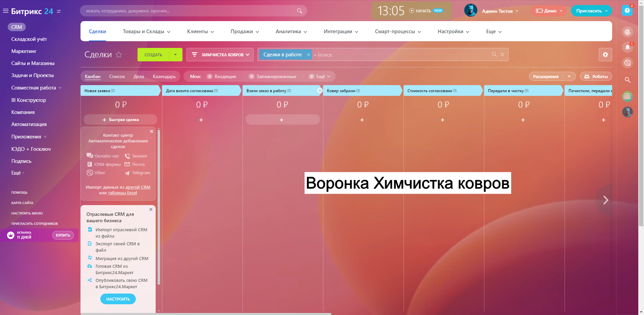The width and height of the screenshot is (644, 315).
Task: Expand Ещё counters dropdown in Мои row
Action: [320, 76]
